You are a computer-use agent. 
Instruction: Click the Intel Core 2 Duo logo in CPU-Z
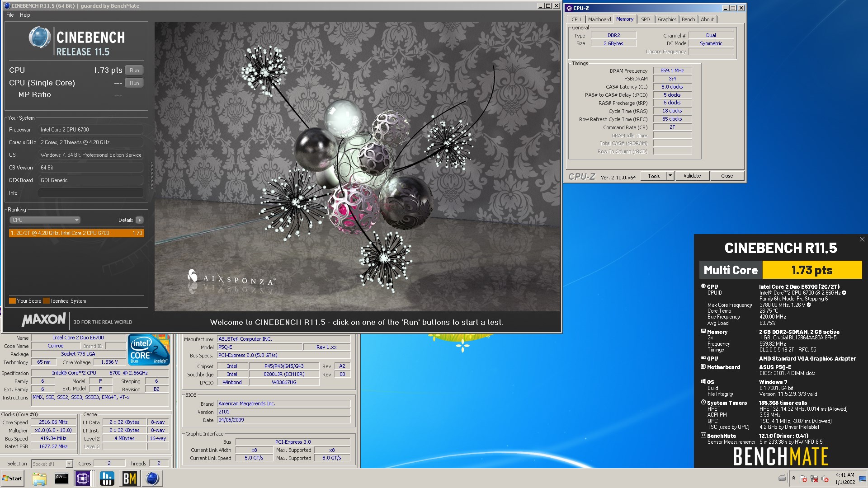(149, 350)
